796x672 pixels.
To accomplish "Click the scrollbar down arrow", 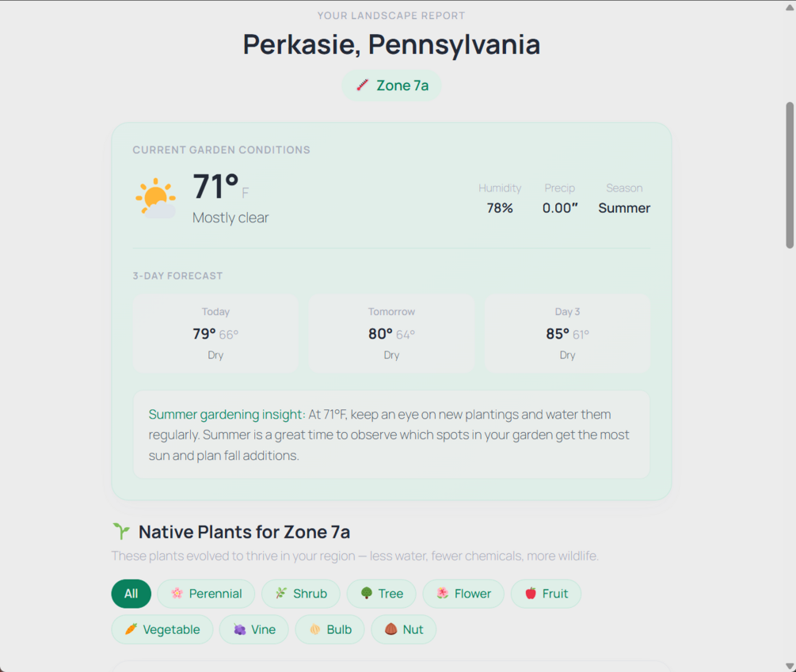I will (x=790, y=666).
